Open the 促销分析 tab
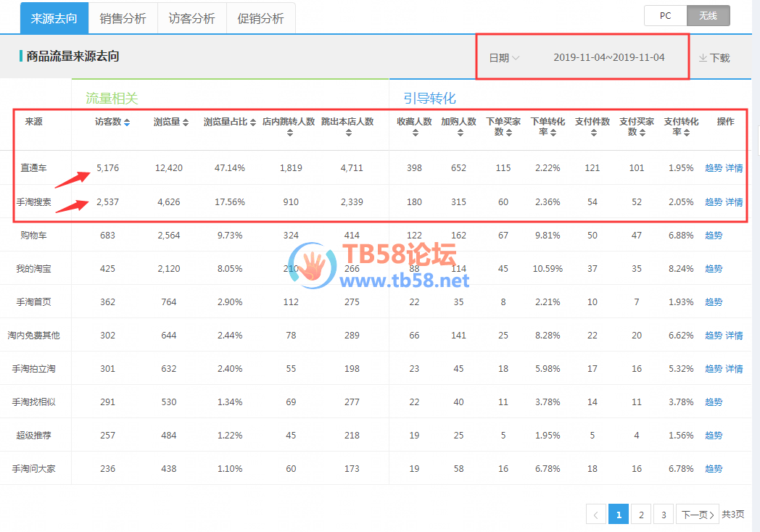Viewport: 760px width, 532px height. click(261, 18)
